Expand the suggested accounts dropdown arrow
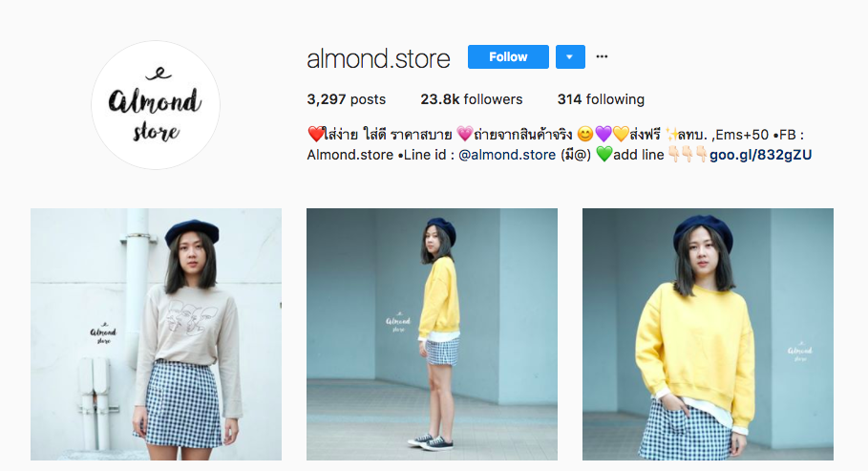 click(x=570, y=57)
